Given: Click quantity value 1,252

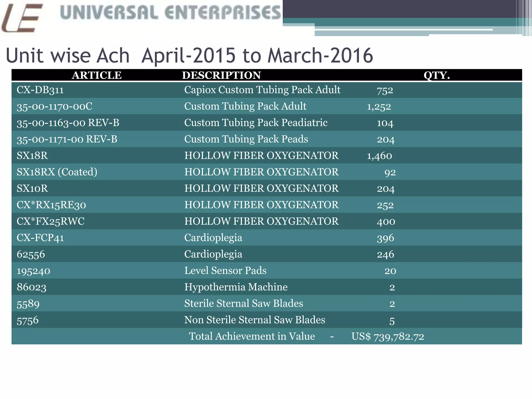Looking at the screenshot, I should click(x=379, y=107).
